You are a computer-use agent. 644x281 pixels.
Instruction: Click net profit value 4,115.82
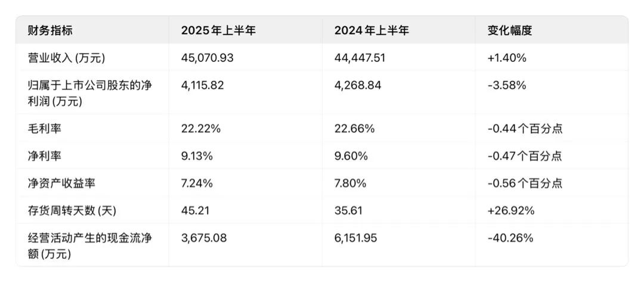coord(203,85)
